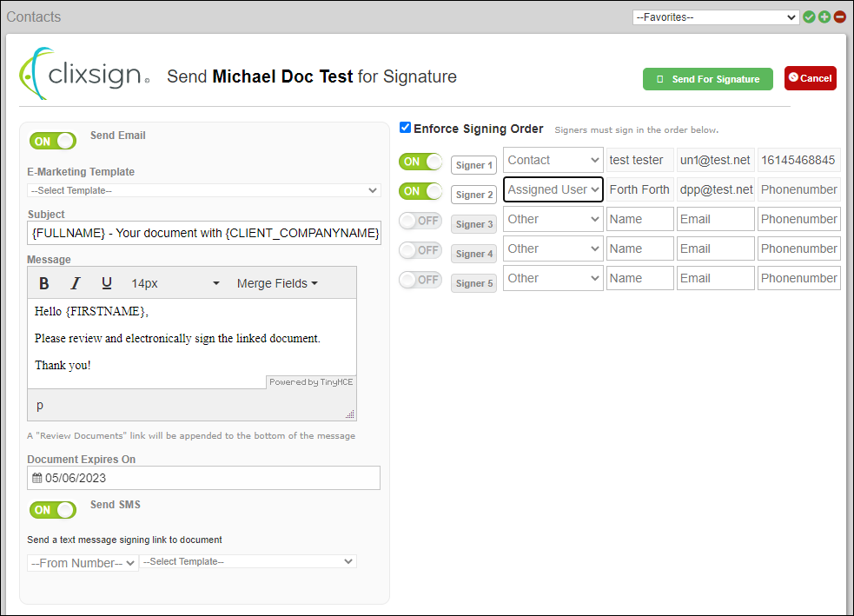Toggle Underline formatting in the message toolbar
Viewport: 854px width, 616px height.
tap(107, 283)
